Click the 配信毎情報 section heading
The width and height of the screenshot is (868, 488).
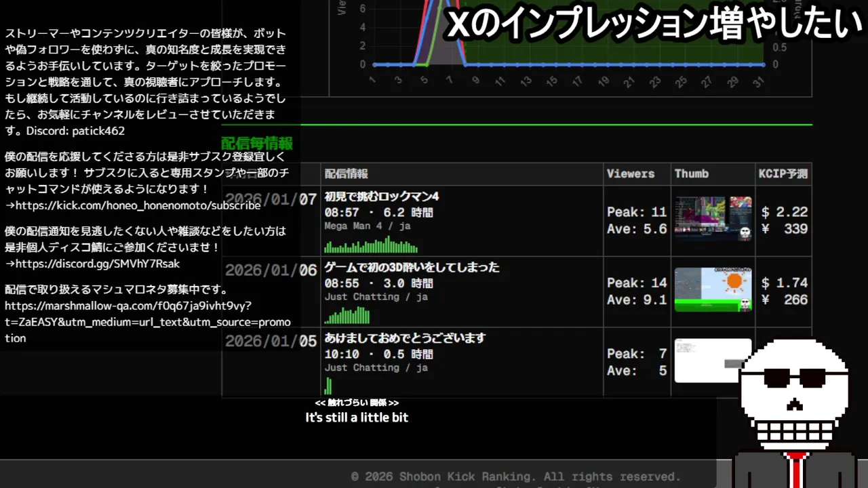coord(257,143)
